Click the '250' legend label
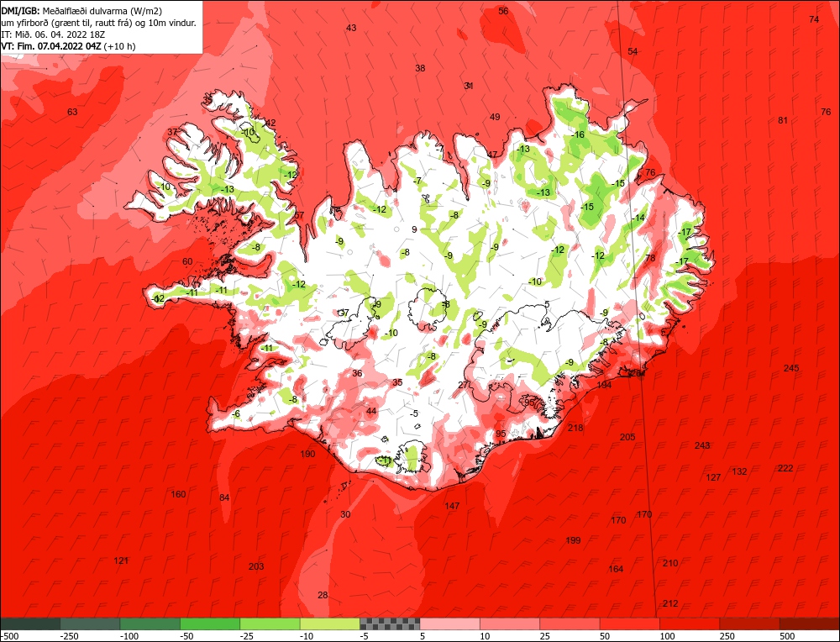 [727, 636]
